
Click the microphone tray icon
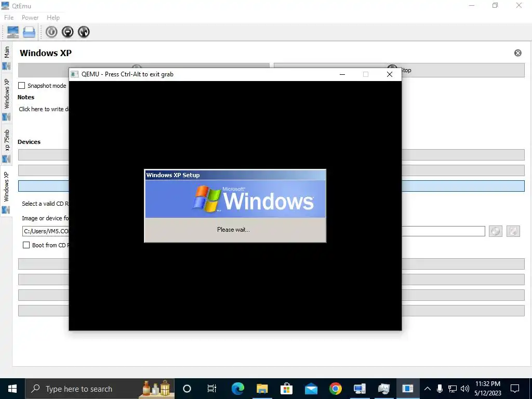coord(440,389)
